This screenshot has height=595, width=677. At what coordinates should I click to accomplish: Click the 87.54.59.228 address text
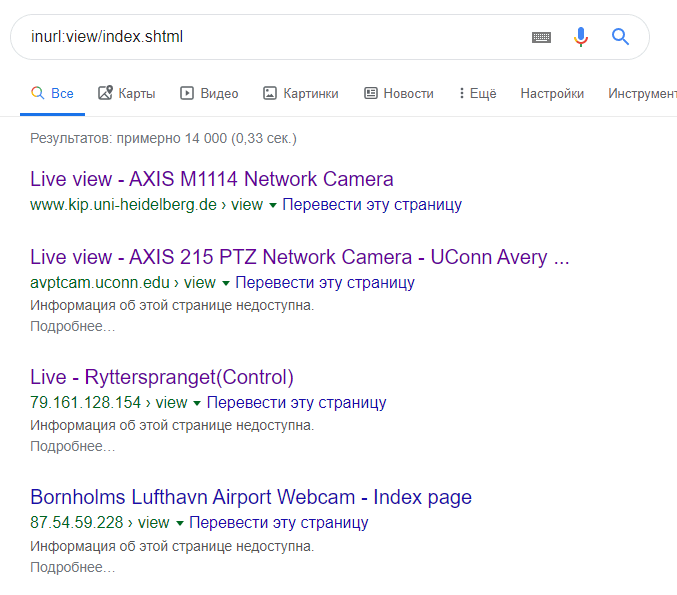tap(77, 522)
